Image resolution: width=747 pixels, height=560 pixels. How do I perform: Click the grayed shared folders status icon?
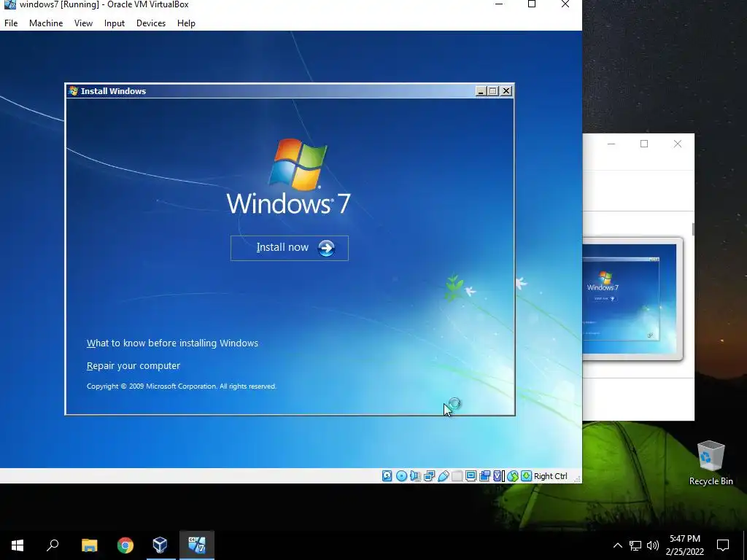click(x=457, y=475)
